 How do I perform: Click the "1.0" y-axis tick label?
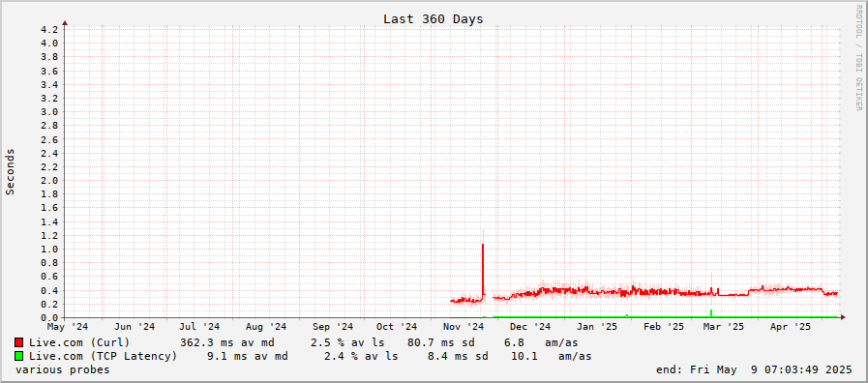click(49, 250)
